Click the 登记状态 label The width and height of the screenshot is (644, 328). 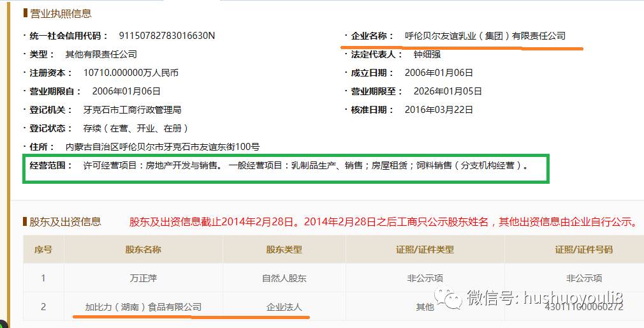coord(50,128)
